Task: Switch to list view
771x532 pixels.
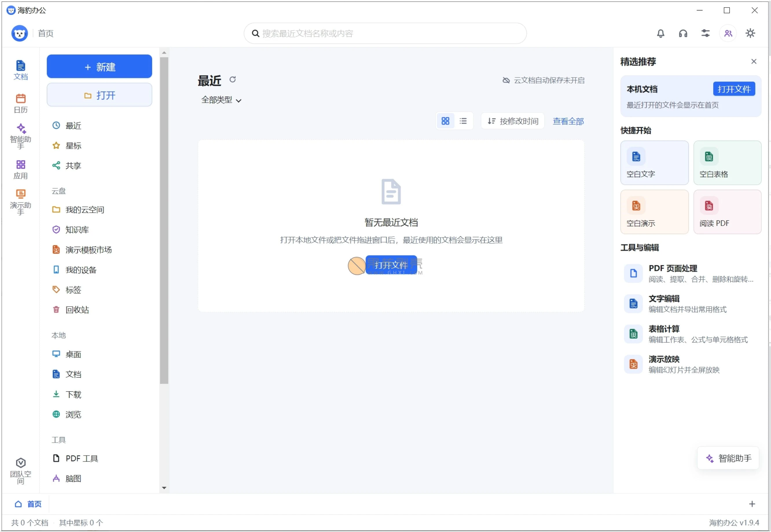Action: [x=463, y=121]
